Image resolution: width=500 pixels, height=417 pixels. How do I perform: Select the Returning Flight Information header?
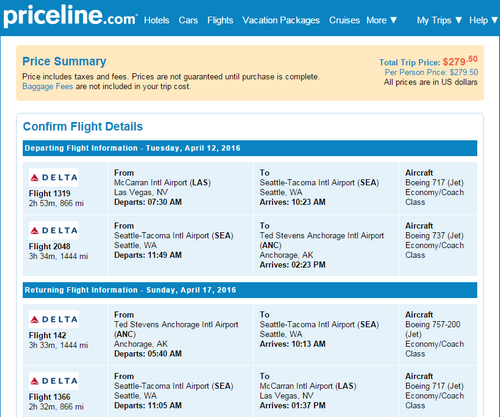(250, 290)
